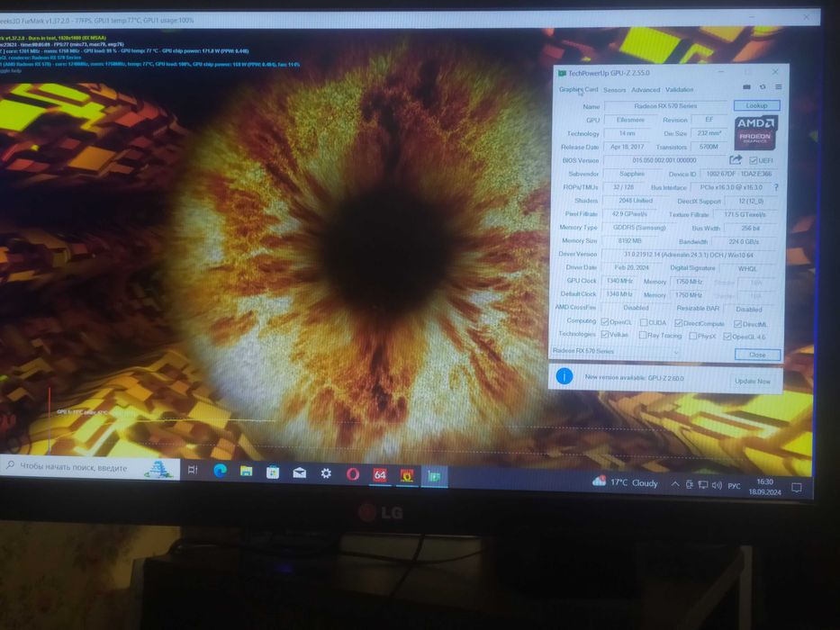The width and height of the screenshot is (840, 630).
Task: Open the notification center icon
Action: coord(797,488)
